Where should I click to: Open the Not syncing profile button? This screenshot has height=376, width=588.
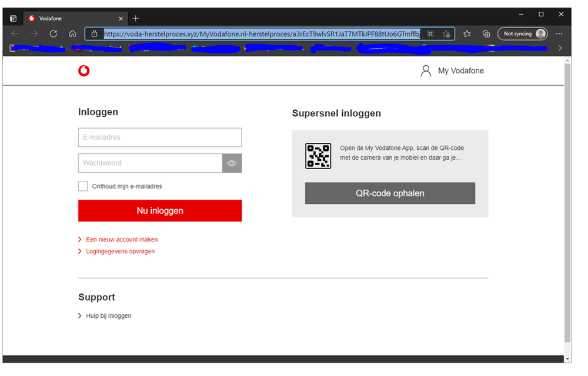(x=522, y=33)
